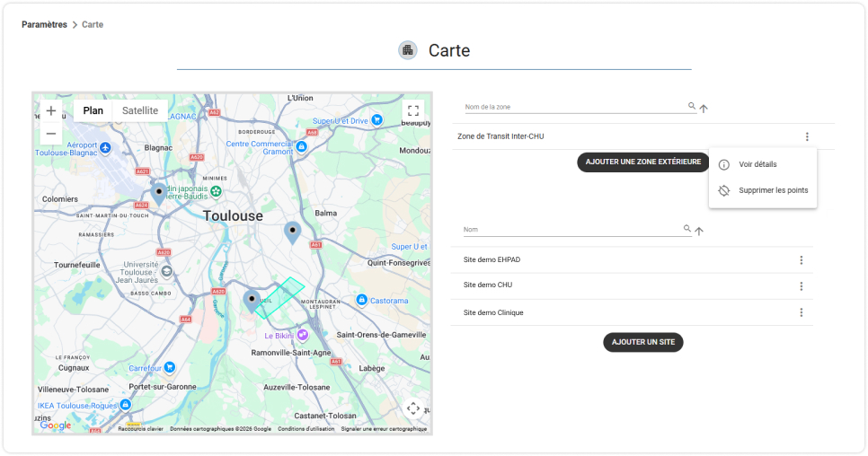
Task: Click Carrefour map pin
Action: click(170, 367)
